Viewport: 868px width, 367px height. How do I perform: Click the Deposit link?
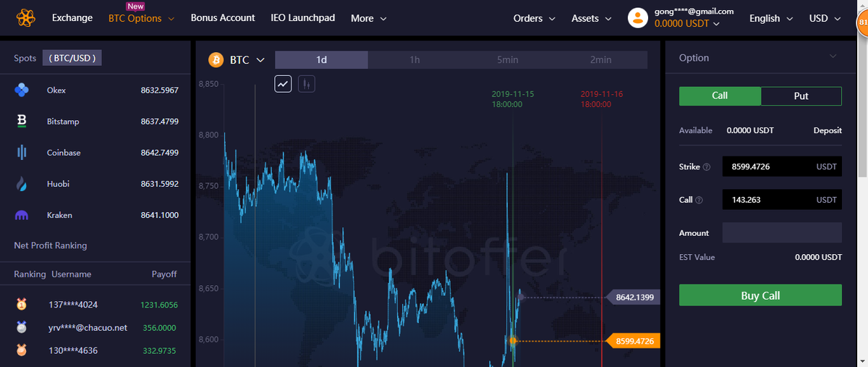[827, 130]
